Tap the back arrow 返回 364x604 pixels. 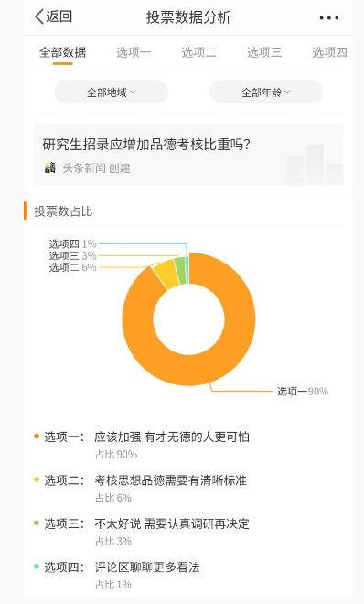tap(53, 17)
